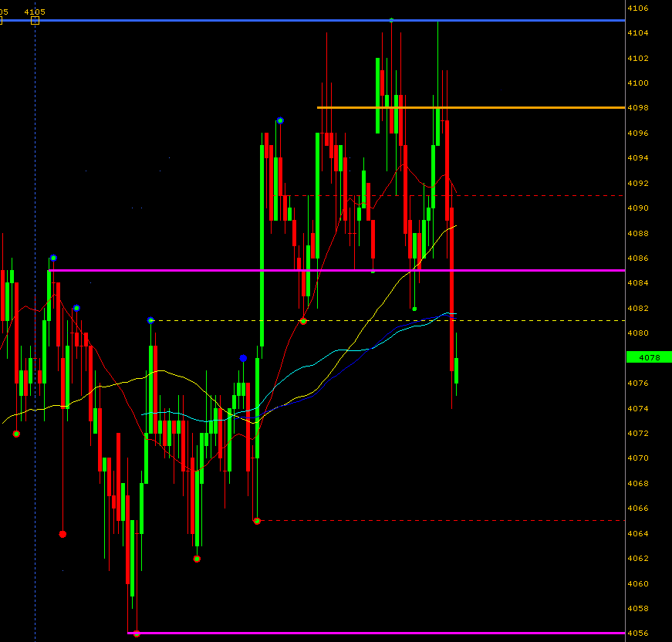Select the lower red dashed line at 4065
Viewport: 672px width, 642px height.
click(x=441, y=520)
